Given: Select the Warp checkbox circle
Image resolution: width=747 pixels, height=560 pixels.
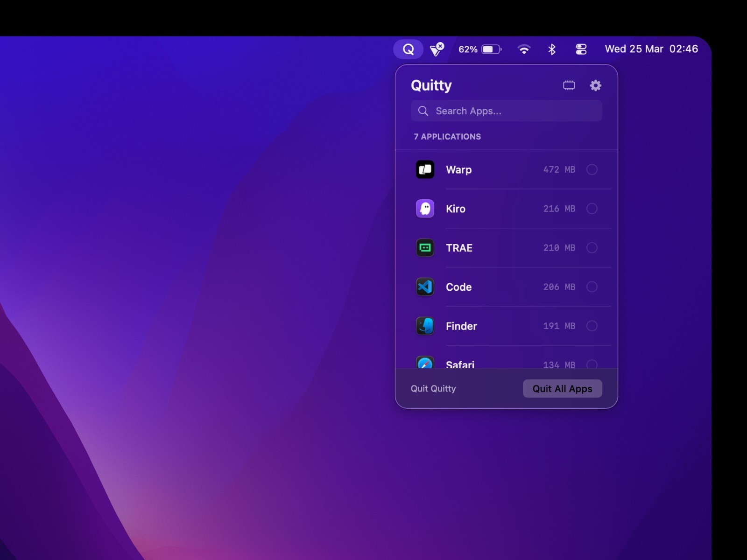Looking at the screenshot, I should coord(592,169).
